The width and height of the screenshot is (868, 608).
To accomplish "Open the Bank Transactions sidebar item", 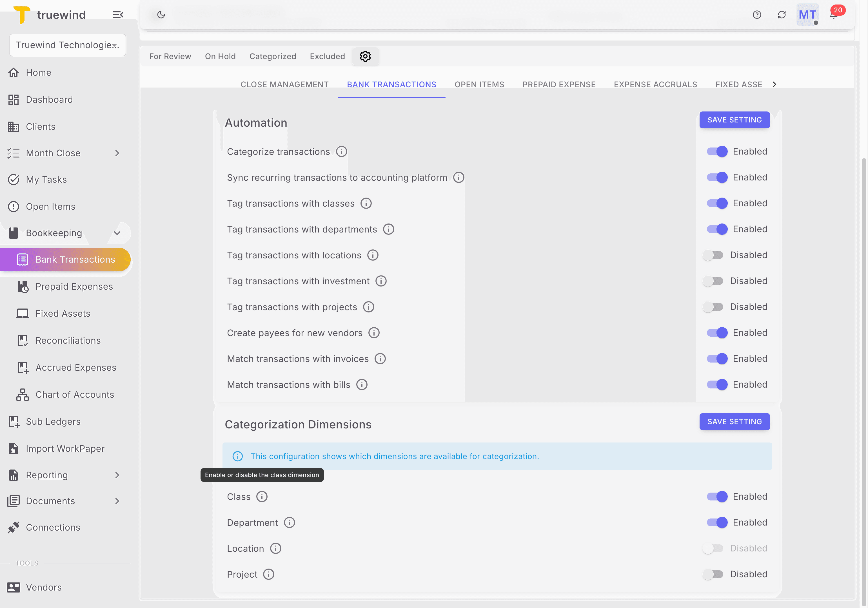I will [75, 260].
